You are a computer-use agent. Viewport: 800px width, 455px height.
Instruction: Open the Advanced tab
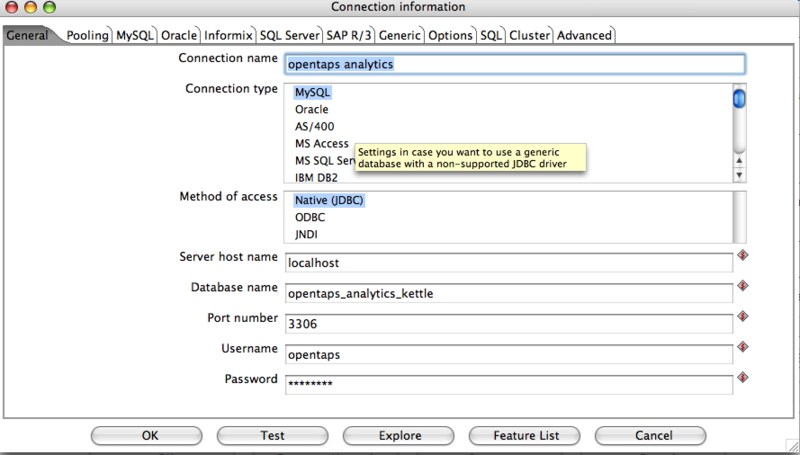(x=585, y=35)
